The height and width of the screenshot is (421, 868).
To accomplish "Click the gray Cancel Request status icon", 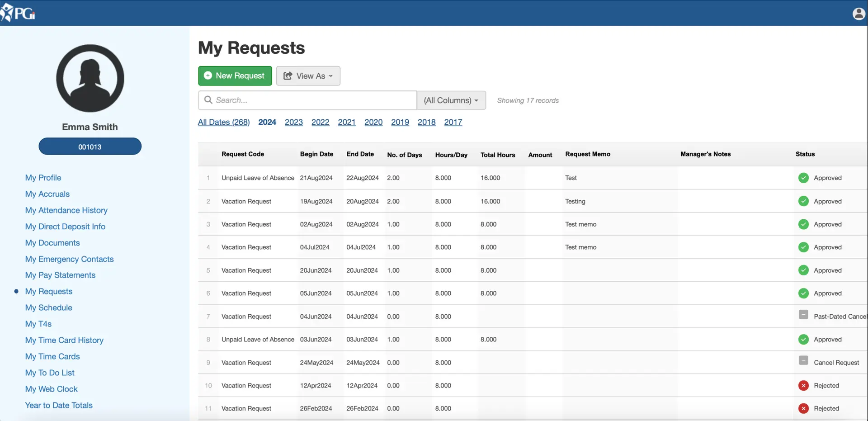I will click(803, 361).
